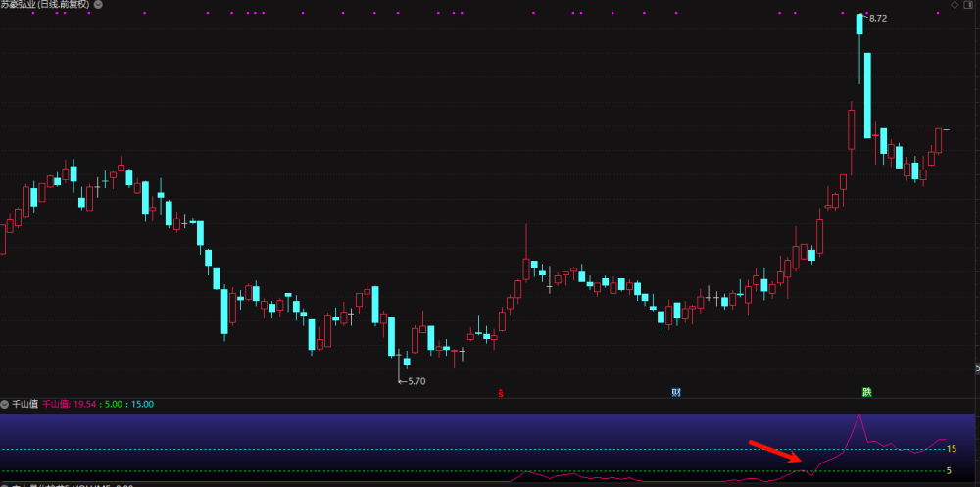Open the green 跌 event marker
The height and width of the screenshot is (487, 980).
click(867, 393)
